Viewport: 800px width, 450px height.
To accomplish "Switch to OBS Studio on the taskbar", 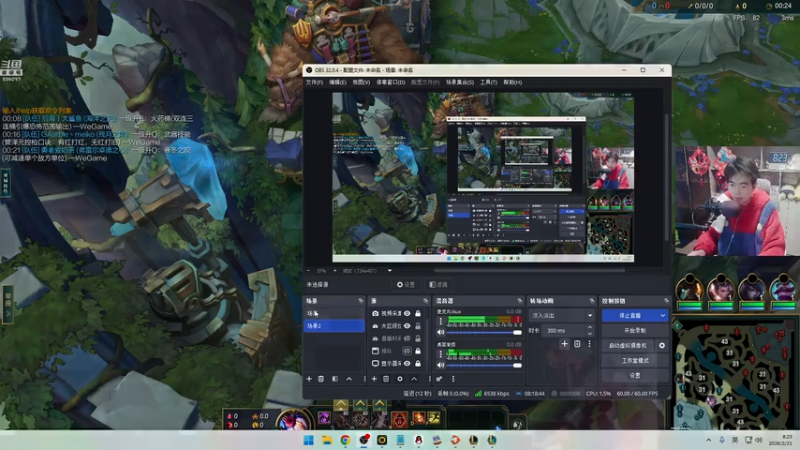I will pyautogui.click(x=364, y=440).
